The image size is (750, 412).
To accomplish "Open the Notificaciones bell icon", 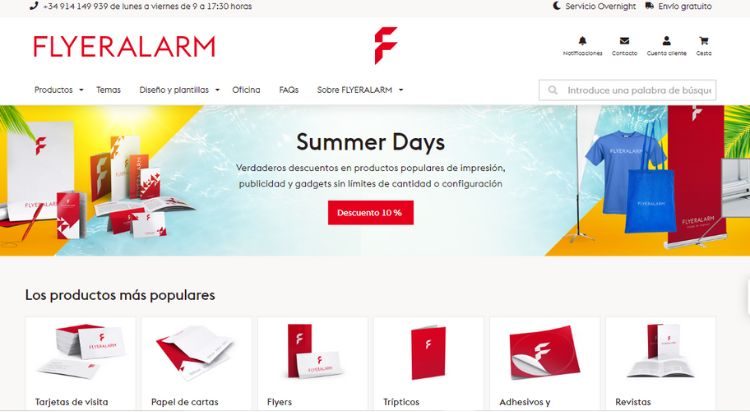I will (582, 41).
